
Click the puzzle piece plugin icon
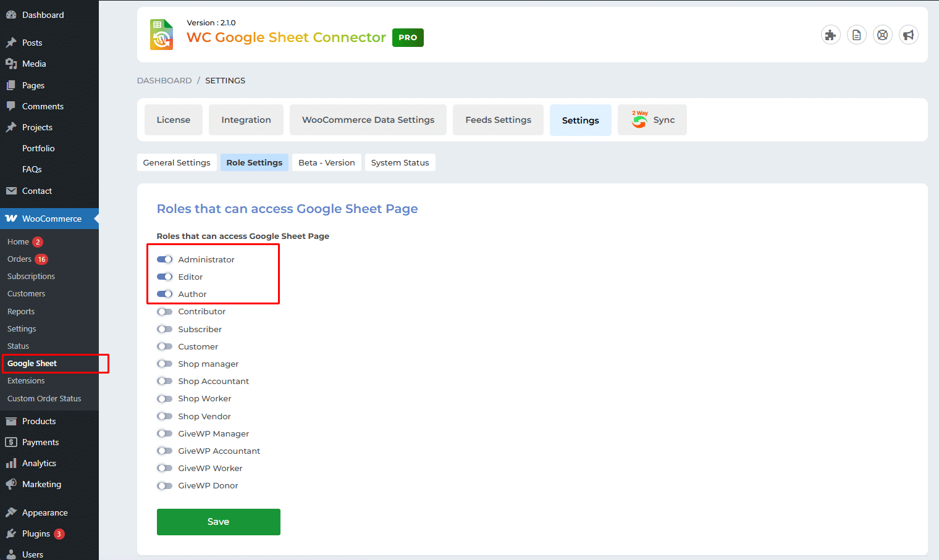(830, 35)
